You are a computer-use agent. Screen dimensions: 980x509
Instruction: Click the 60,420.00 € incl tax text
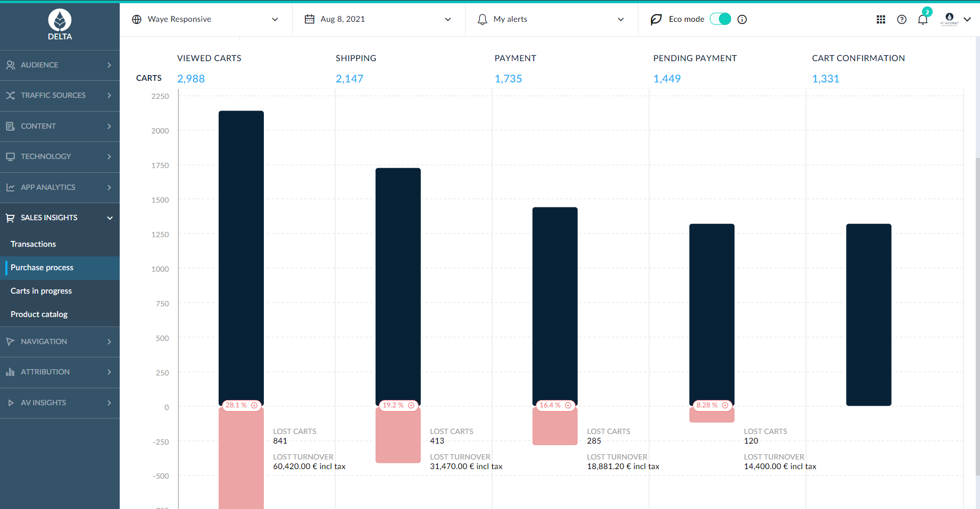coord(309,466)
